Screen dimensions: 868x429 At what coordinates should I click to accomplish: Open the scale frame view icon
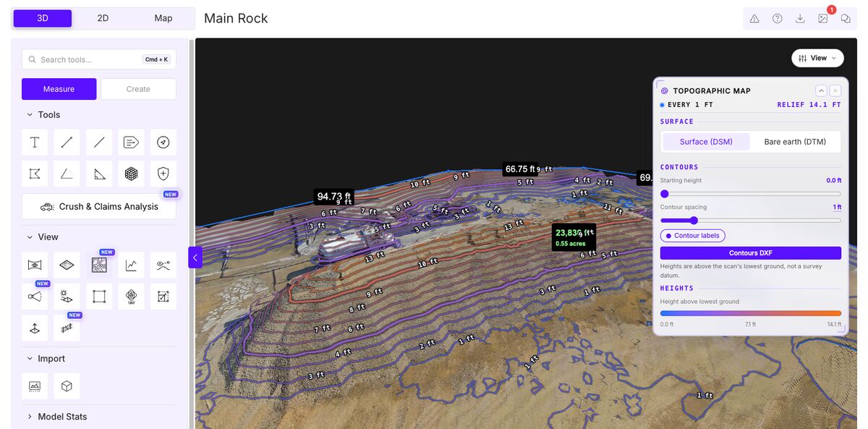coord(163,297)
